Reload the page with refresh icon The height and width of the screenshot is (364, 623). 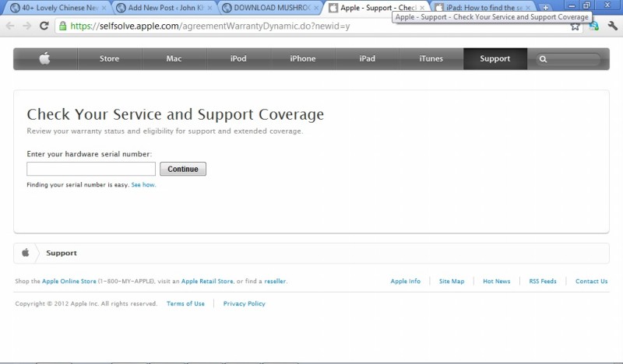(44, 26)
